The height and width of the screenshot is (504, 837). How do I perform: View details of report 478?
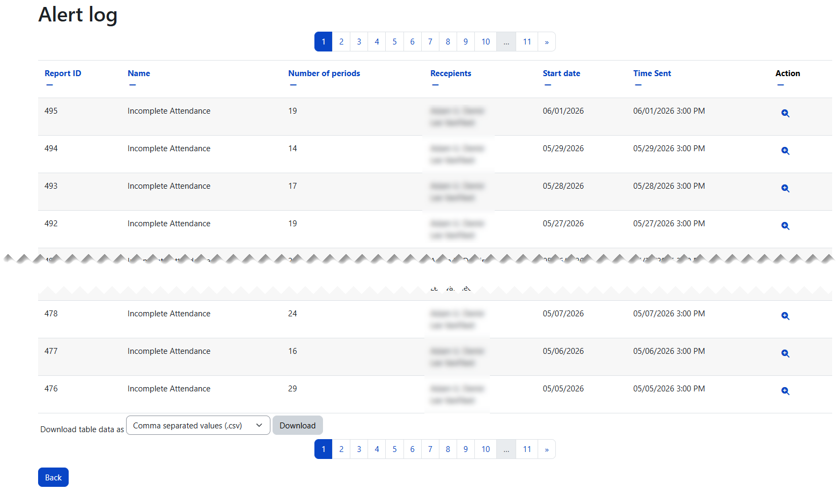point(785,316)
